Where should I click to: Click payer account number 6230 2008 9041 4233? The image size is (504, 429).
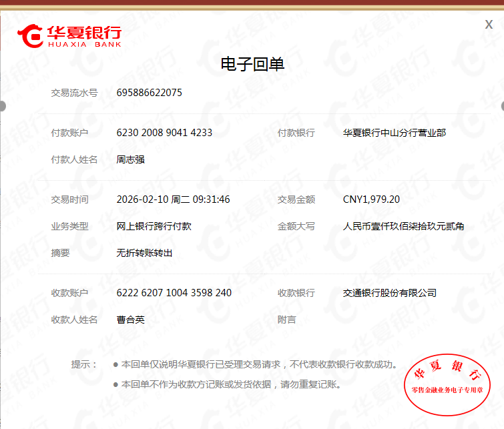tap(164, 133)
